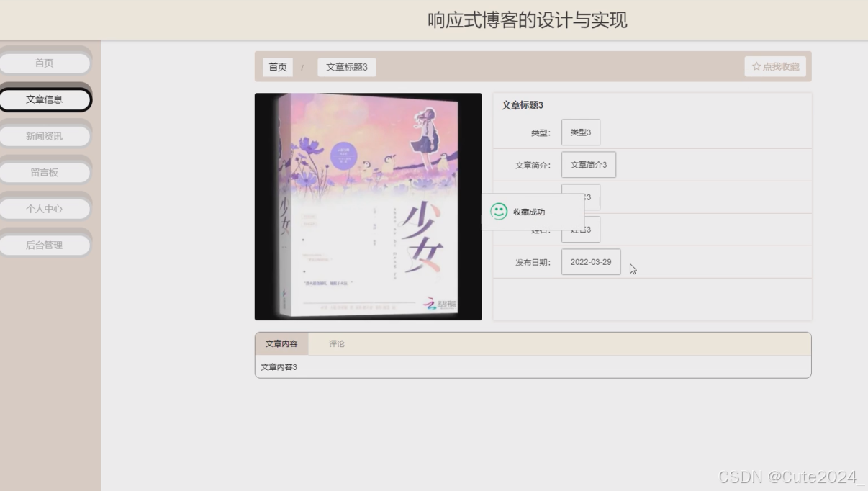Click the 少女 book cover image

pos(368,207)
